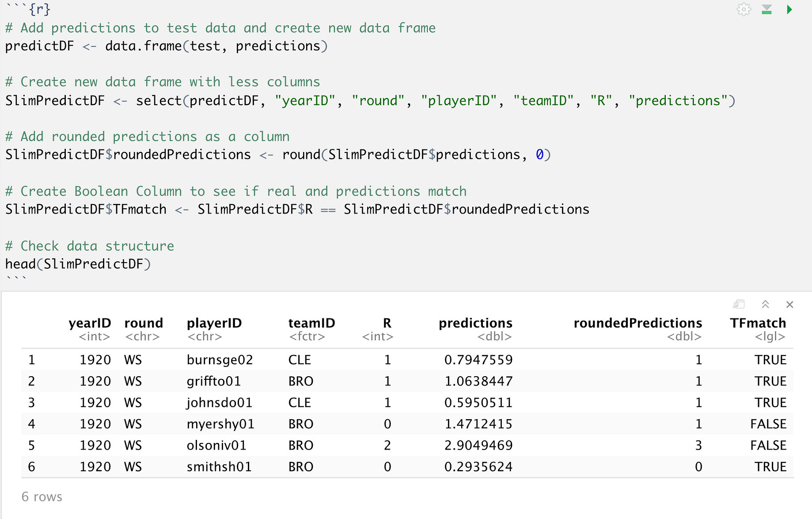This screenshot has height=519, width=812.
Task: Clear the chunk output with the X
Action: click(790, 304)
